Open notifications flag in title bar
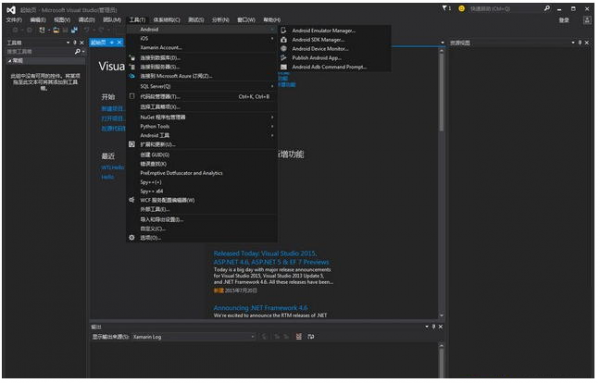The image size is (600, 383). (x=445, y=8)
